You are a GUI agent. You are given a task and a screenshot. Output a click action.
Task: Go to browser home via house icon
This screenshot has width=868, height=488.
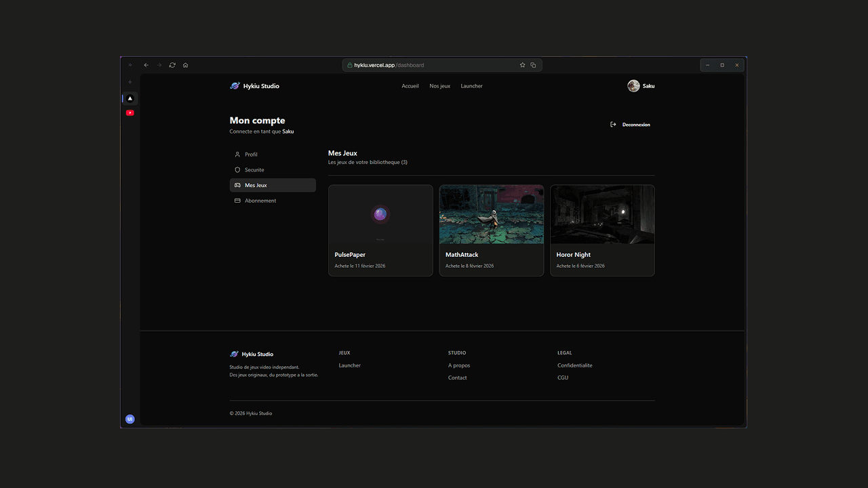coord(185,65)
